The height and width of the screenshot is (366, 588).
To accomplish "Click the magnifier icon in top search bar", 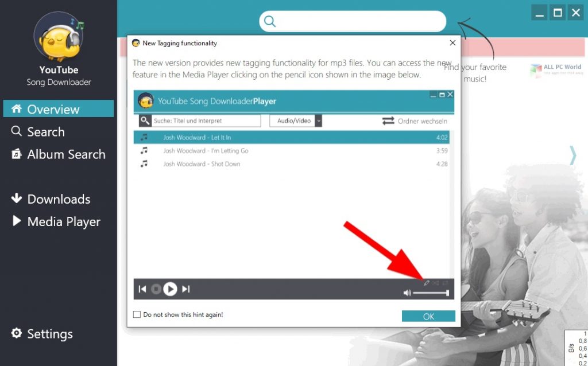I will pyautogui.click(x=270, y=21).
